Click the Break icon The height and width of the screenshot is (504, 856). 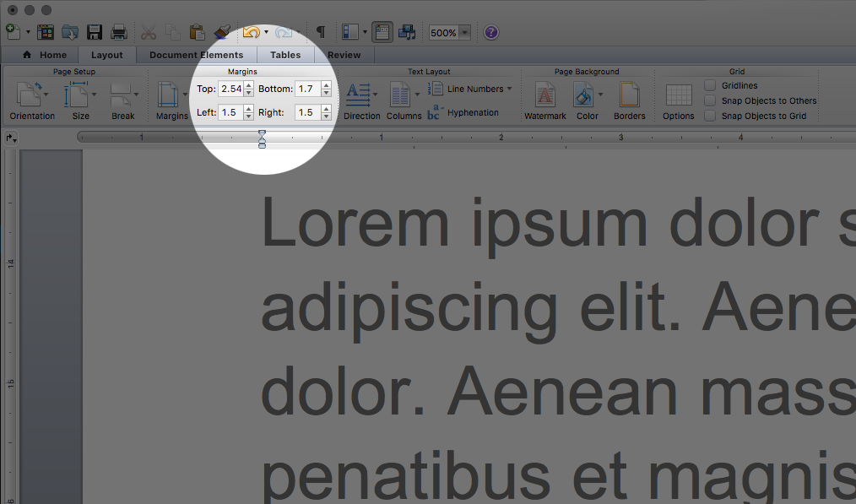(x=121, y=95)
